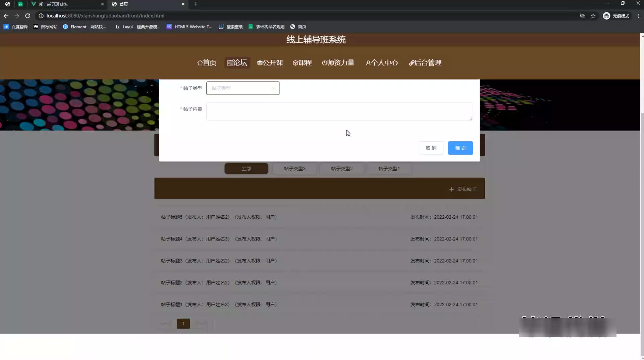644x360 pixels.
Task: Filter posts by 帖子类型3
Action: (x=294, y=169)
